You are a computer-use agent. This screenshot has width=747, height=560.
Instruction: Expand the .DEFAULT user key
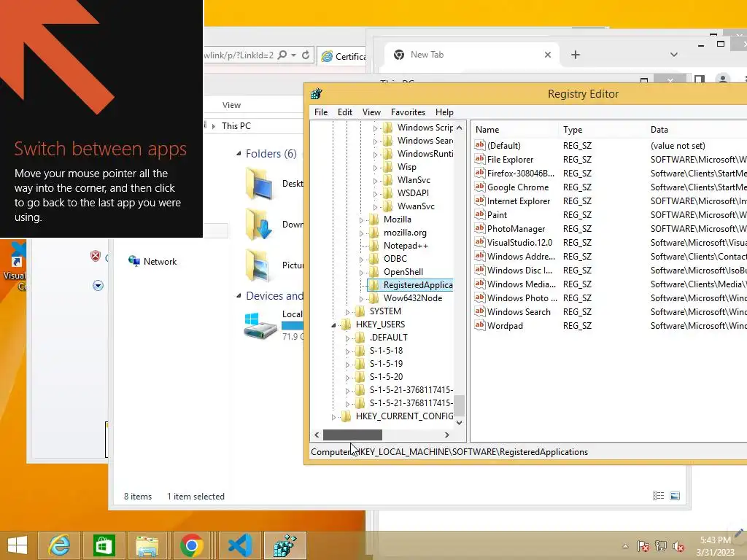(347, 338)
